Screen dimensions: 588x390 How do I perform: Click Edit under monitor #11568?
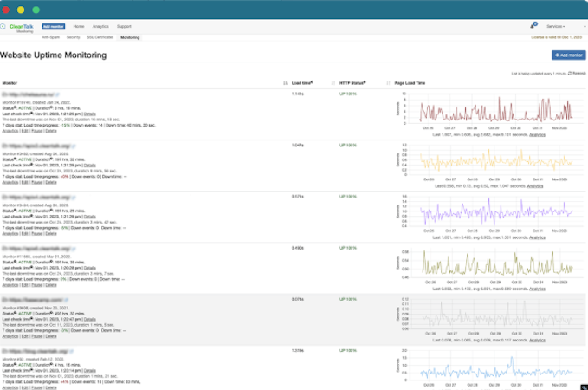pos(25,285)
